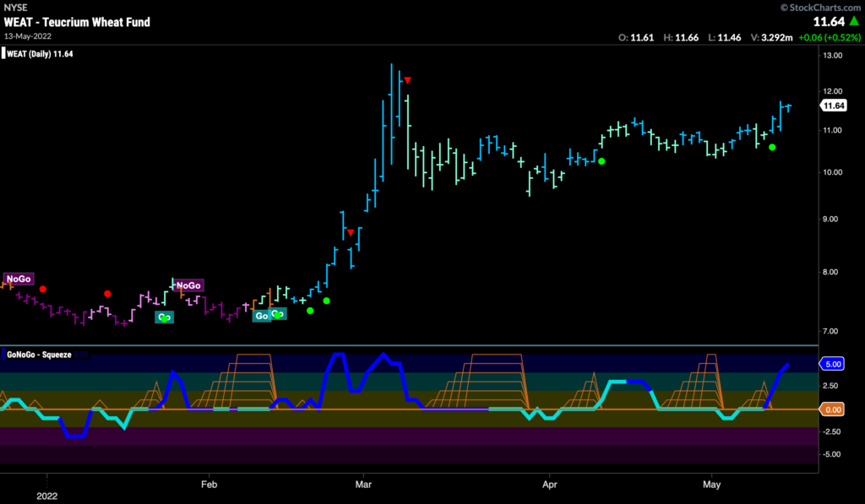Click the V: 3.292m volume value

772,37
